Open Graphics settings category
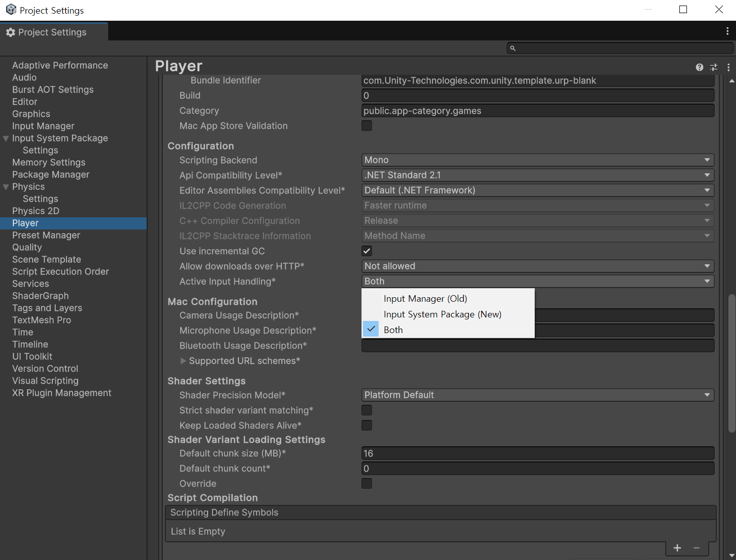 [31, 114]
